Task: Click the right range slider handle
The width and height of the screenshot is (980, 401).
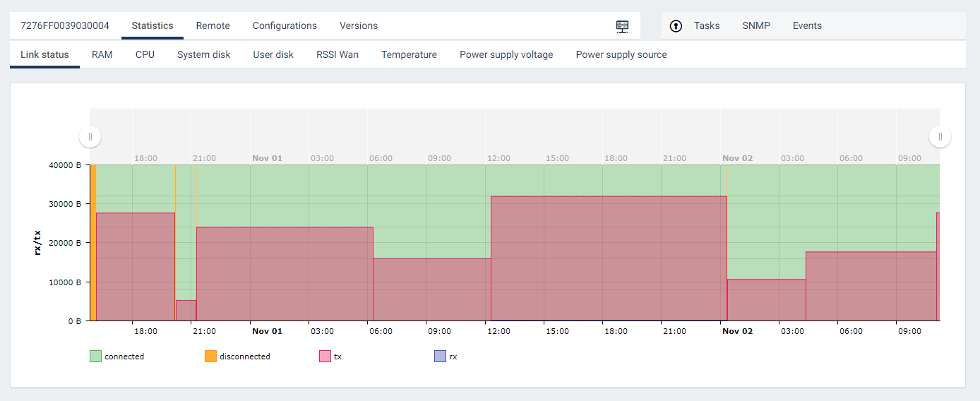Action: point(940,136)
